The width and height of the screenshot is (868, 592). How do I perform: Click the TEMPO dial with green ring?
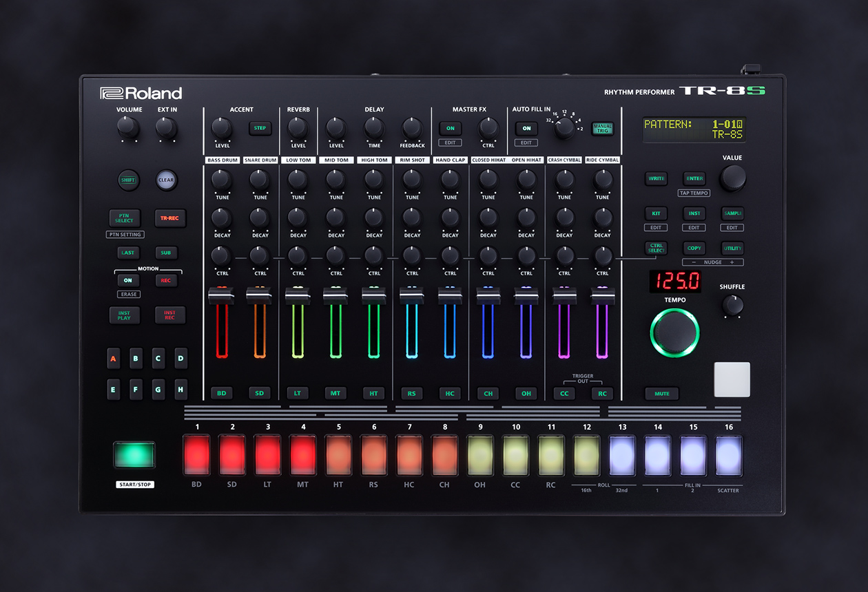pyautogui.click(x=674, y=332)
